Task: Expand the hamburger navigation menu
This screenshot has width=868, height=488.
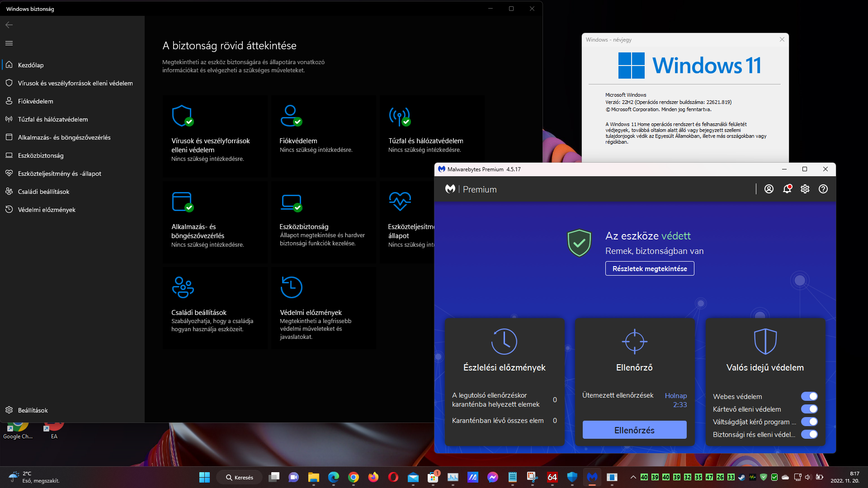Action: [9, 43]
